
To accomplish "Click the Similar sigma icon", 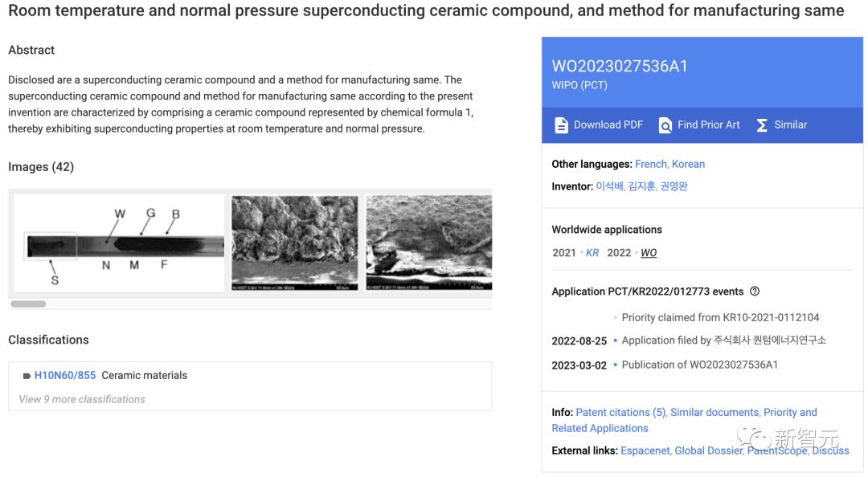I will coord(762,125).
